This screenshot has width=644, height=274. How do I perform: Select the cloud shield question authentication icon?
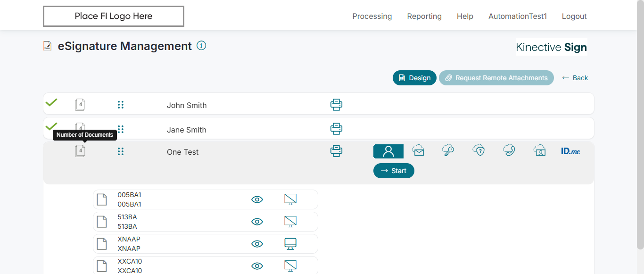[x=479, y=151]
